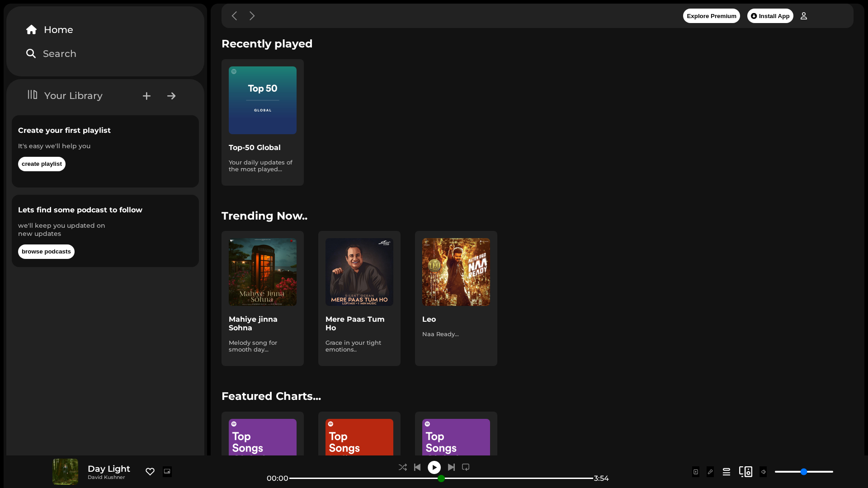Navigate back with the left chevron

point(234,16)
